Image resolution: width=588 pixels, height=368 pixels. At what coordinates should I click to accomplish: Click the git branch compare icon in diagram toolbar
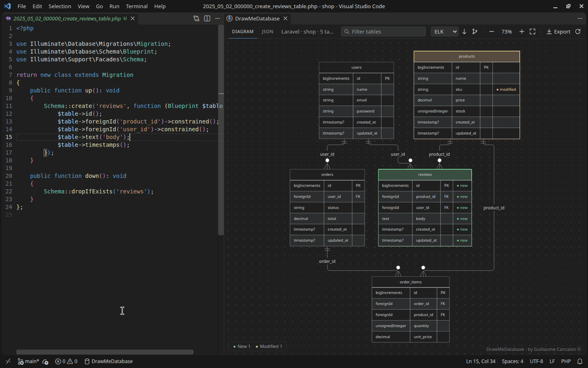click(x=474, y=31)
